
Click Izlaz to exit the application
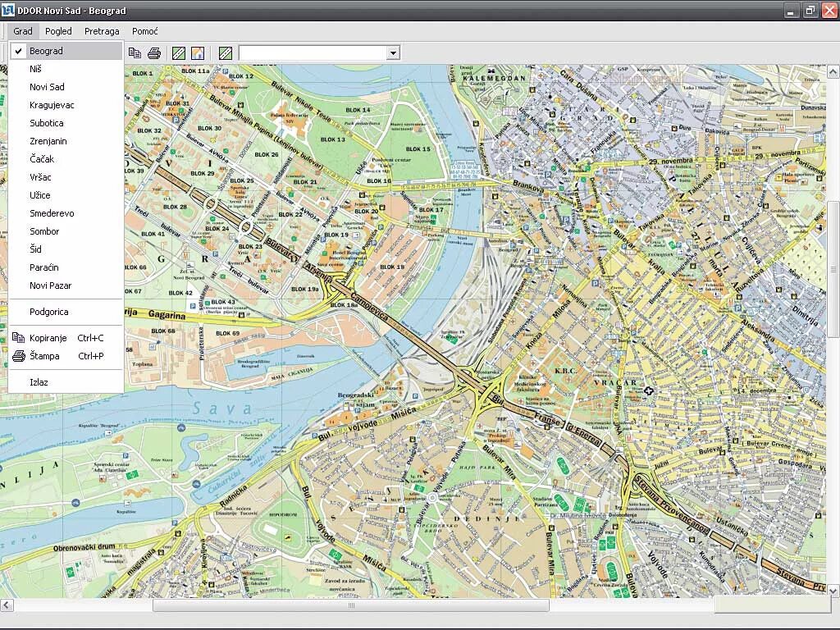(x=66, y=382)
